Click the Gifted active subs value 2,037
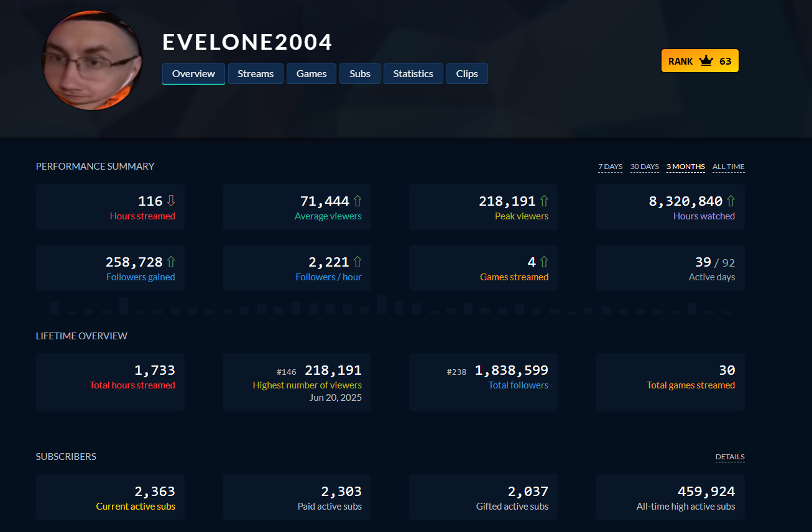The image size is (812, 532). (528, 491)
